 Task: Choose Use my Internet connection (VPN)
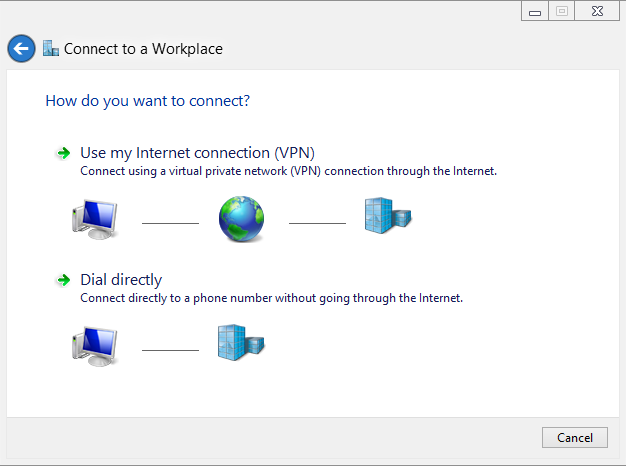pos(197,153)
